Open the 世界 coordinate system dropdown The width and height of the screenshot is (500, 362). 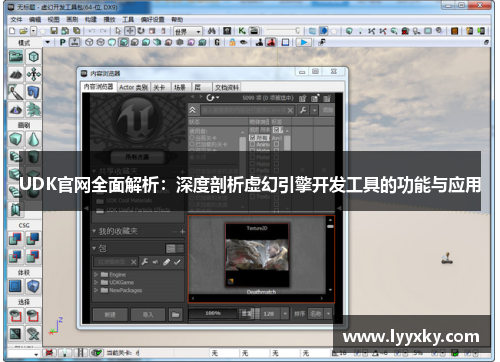(188, 32)
